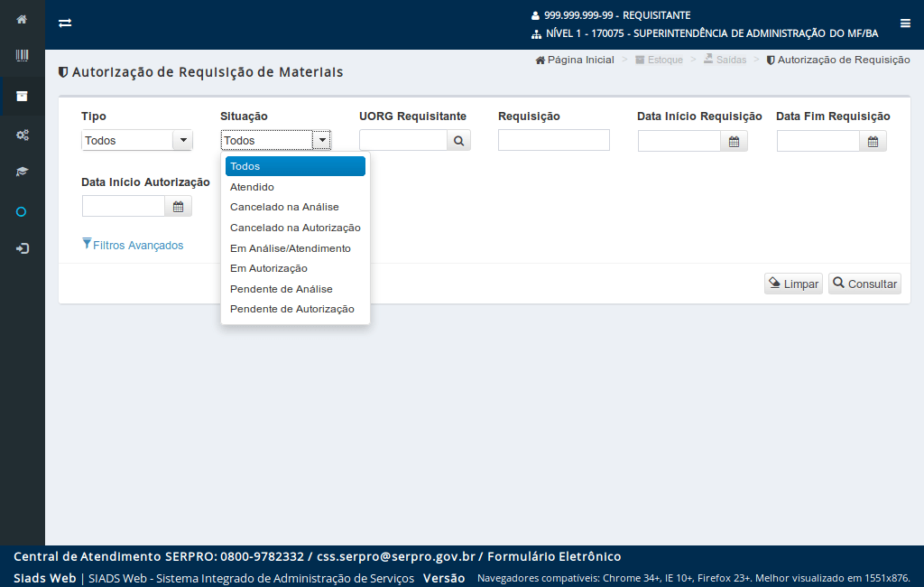Select the archive box sidebar icon

point(22,96)
